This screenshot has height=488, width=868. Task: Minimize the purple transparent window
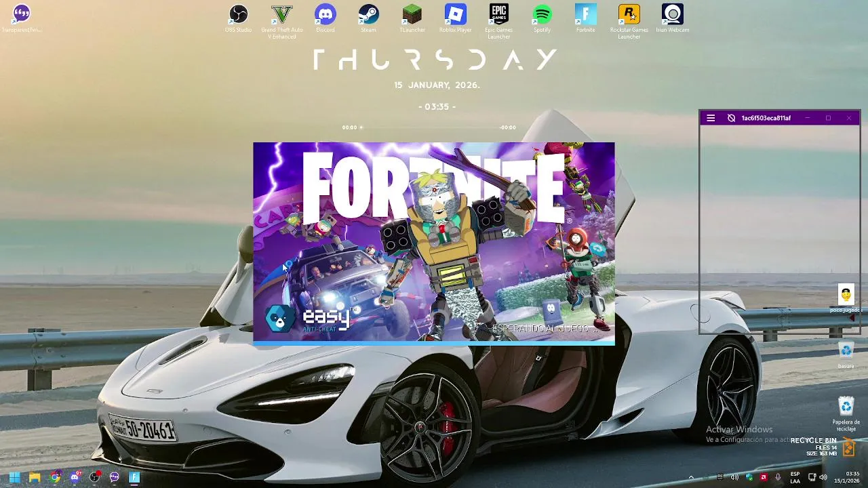(807, 118)
